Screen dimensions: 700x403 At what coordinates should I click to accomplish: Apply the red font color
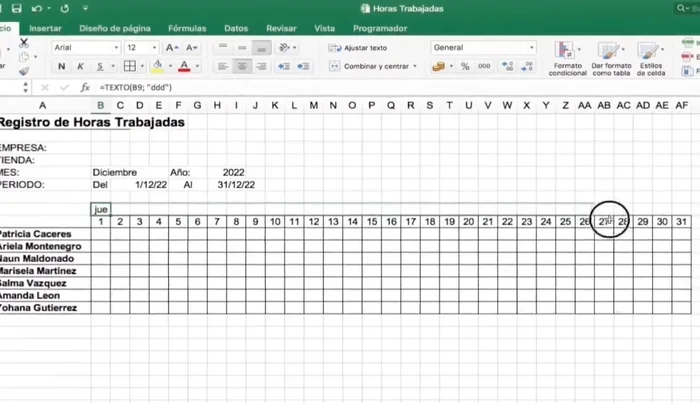(184, 66)
